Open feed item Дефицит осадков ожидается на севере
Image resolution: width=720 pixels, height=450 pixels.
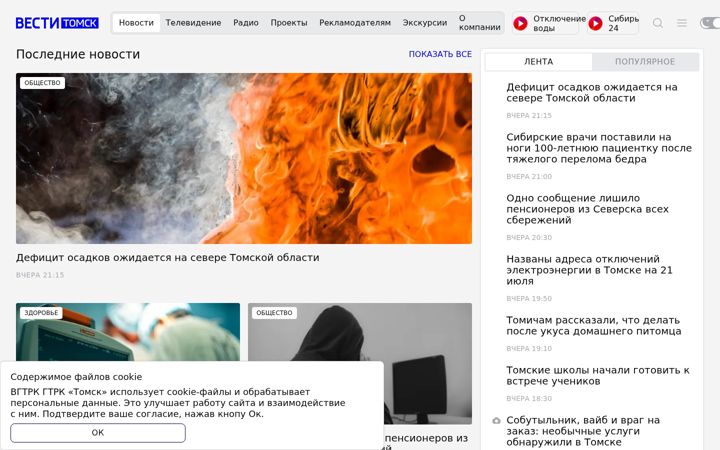click(x=592, y=92)
